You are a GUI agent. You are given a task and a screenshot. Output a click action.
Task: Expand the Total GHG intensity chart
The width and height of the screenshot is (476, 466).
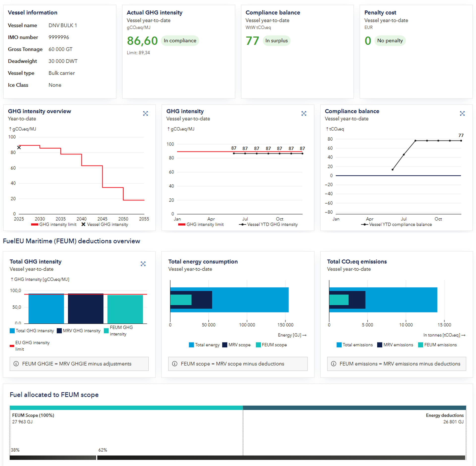(143, 264)
